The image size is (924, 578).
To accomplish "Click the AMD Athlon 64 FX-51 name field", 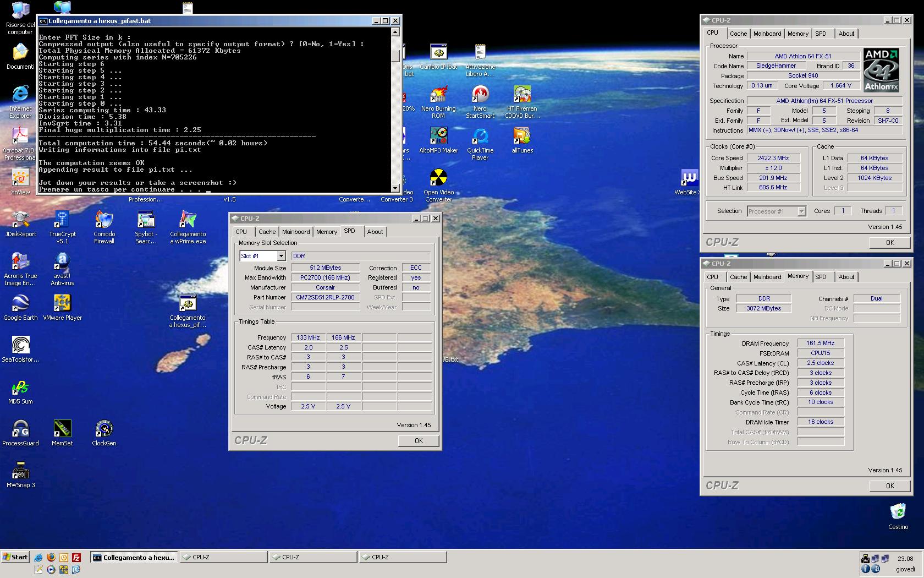I will (x=803, y=56).
